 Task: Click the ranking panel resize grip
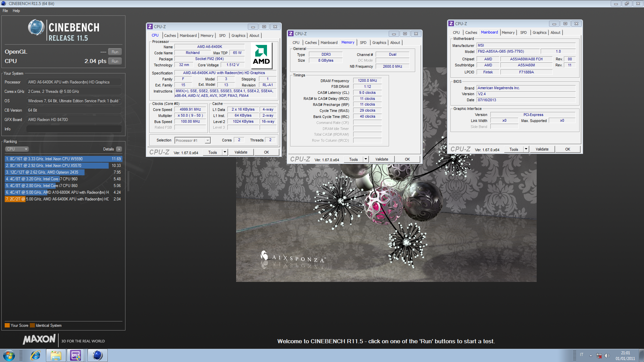[x=128, y=181]
